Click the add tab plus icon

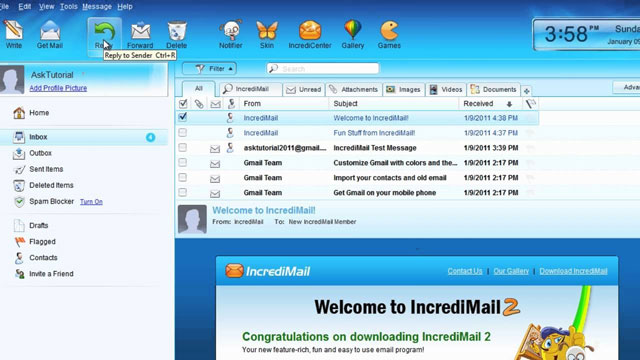pos(527,91)
